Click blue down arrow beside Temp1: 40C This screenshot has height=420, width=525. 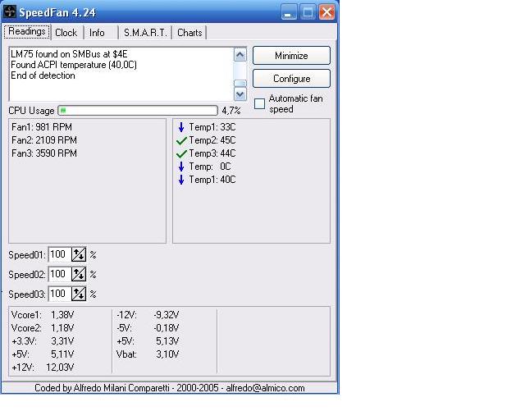point(181,180)
